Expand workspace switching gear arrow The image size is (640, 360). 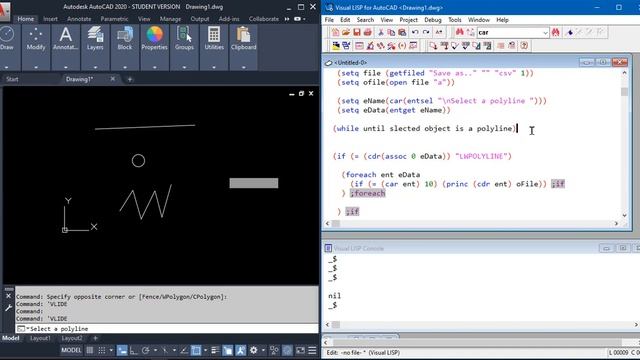pyautogui.click(x=263, y=350)
